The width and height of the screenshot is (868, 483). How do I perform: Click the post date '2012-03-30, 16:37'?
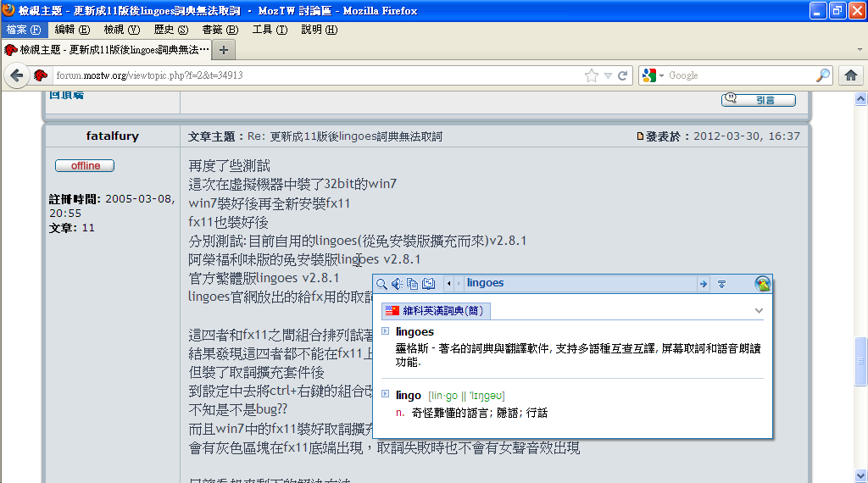(x=747, y=136)
